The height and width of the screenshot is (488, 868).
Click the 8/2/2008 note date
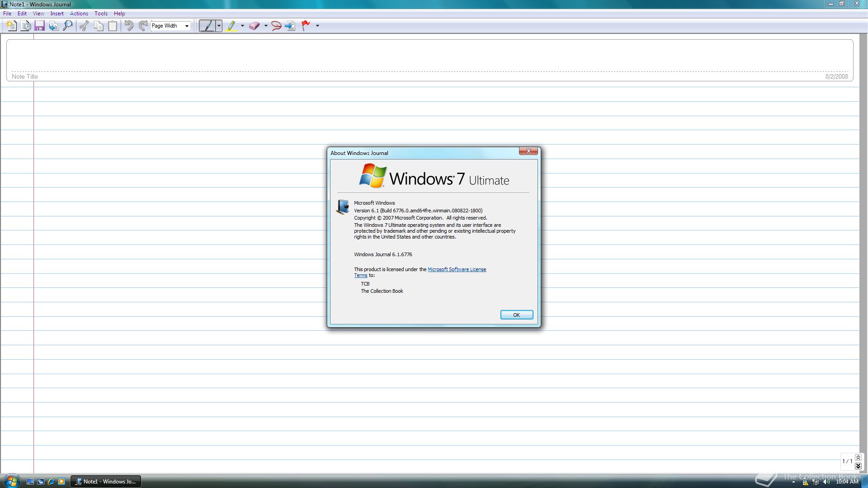[837, 76]
